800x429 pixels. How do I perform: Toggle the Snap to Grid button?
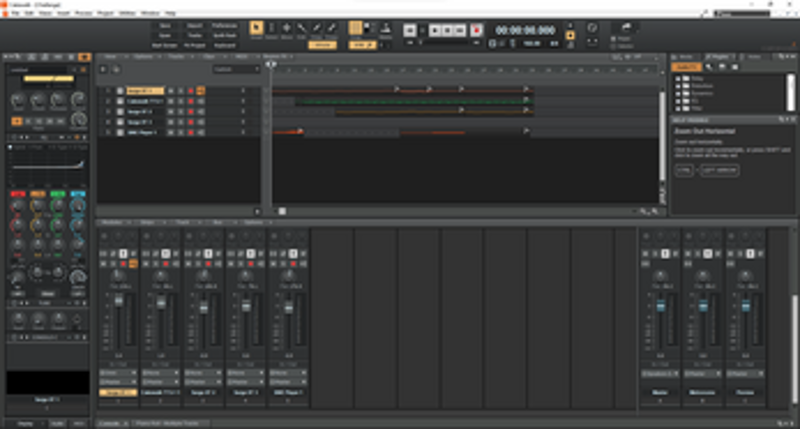(355, 28)
